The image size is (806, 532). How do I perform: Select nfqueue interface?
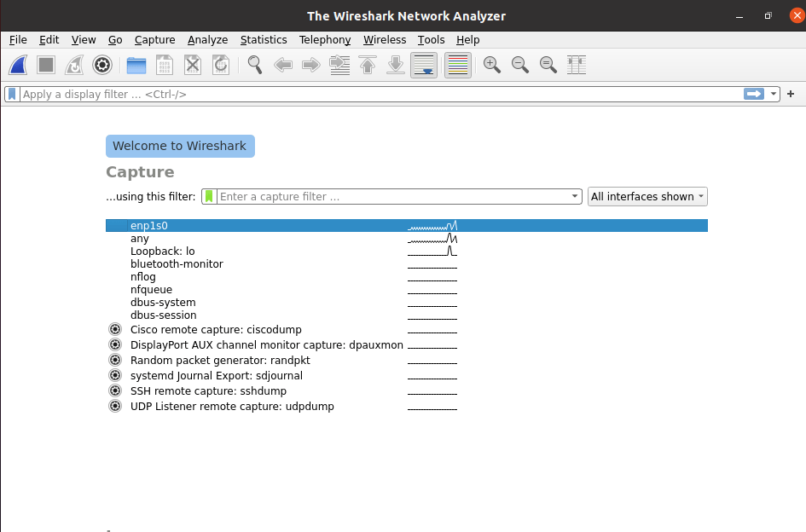tap(407, 290)
